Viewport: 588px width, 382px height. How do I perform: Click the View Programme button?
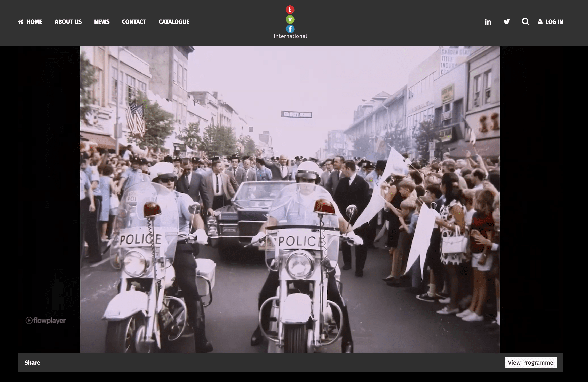tap(530, 363)
